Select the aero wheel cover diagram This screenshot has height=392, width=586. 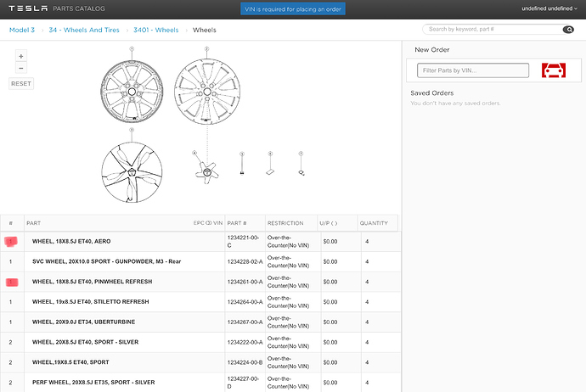(x=132, y=172)
